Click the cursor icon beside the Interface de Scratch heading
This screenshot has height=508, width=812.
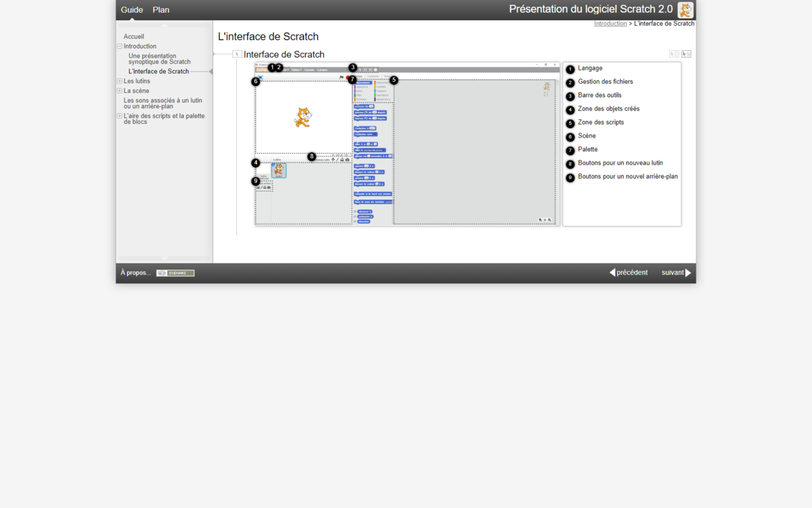click(x=237, y=54)
